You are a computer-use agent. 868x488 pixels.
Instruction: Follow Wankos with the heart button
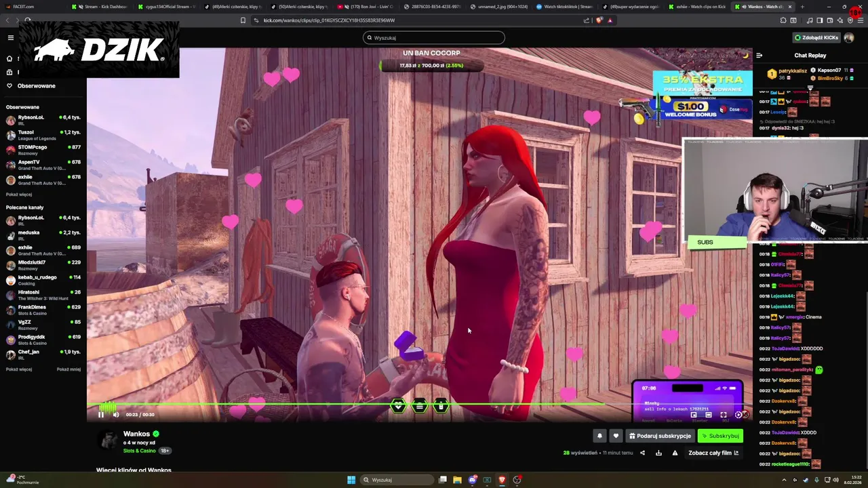point(616,436)
